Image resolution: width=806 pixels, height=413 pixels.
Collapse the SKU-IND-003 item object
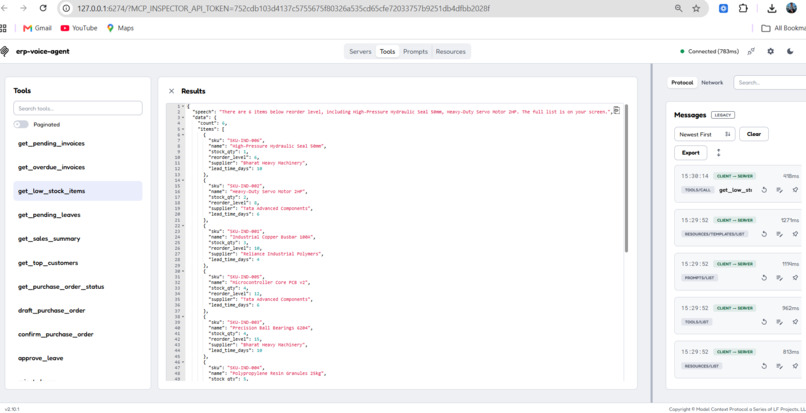(x=184, y=316)
